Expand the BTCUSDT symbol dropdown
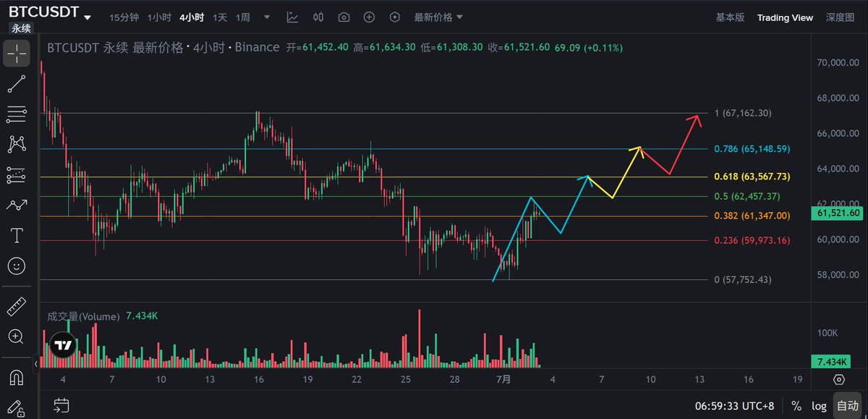Image resolution: width=868 pixels, height=419 pixels. click(88, 17)
